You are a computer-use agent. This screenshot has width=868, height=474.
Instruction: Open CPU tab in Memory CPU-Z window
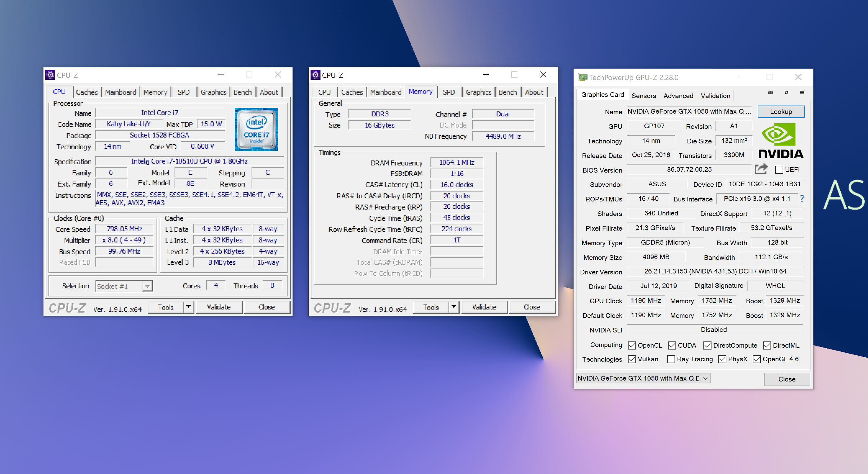point(324,92)
